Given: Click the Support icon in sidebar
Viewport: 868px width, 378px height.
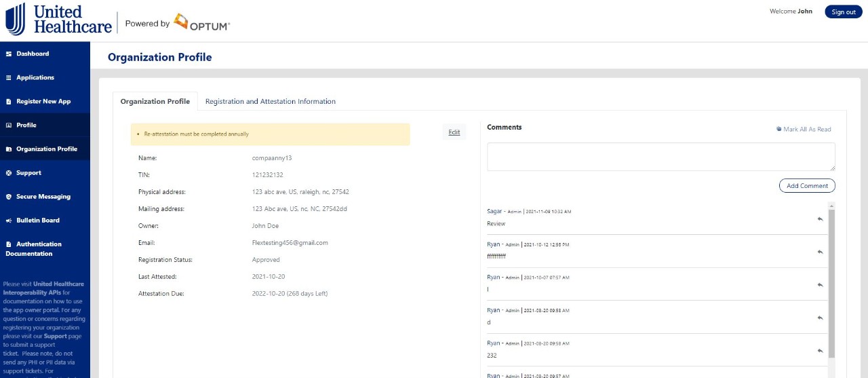Looking at the screenshot, I should click(x=9, y=173).
